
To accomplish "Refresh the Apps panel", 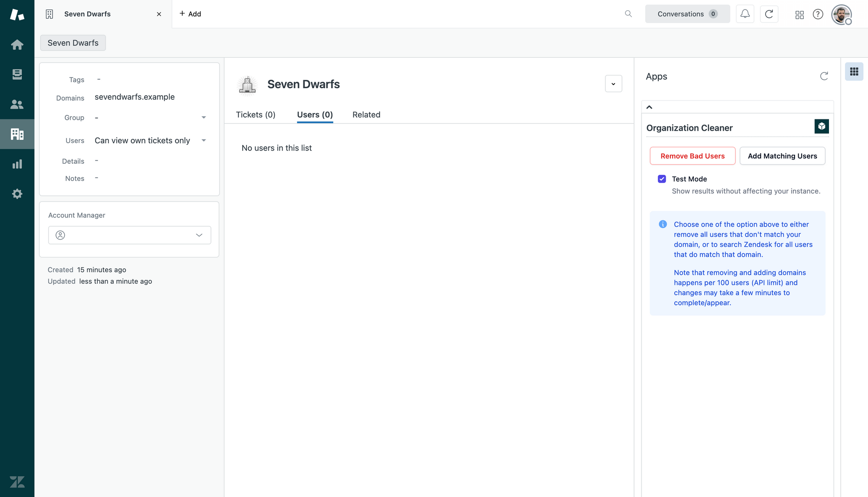I will click(x=824, y=76).
